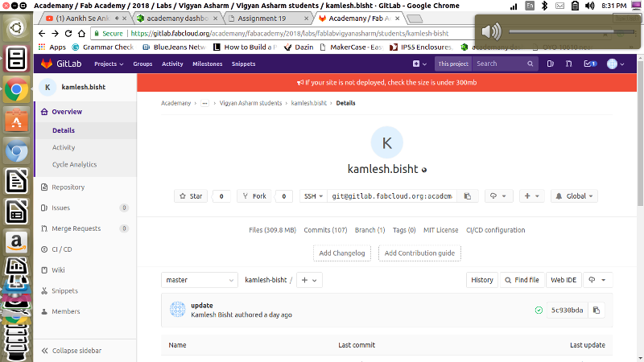Expand the Projects dropdown in navbar
Image resolution: width=644 pixels, height=362 pixels.
click(x=109, y=64)
